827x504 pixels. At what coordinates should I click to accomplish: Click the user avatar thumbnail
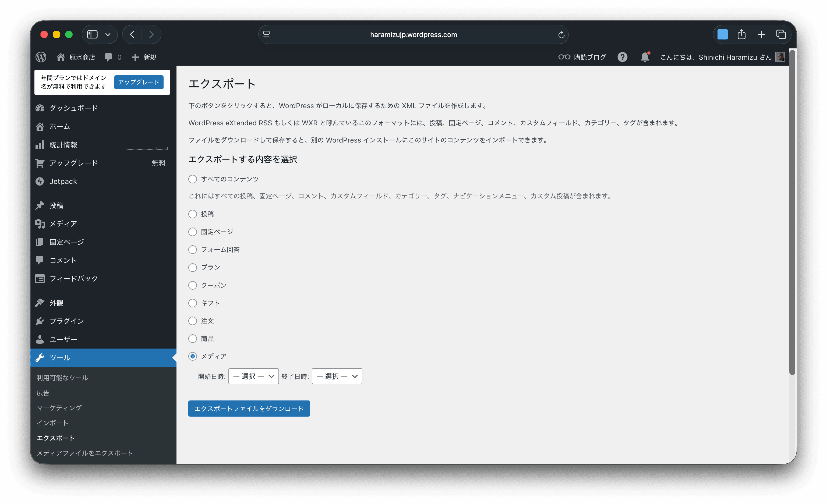pyautogui.click(x=780, y=57)
